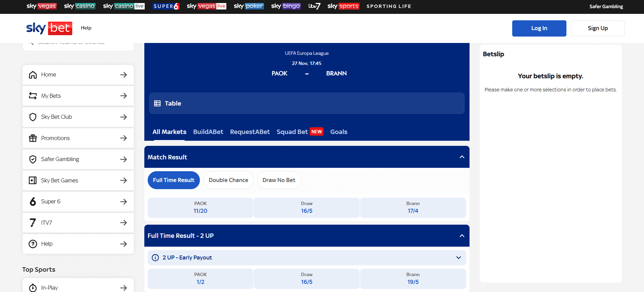Open the Safer Gambling top-right link

tap(606, 6)
